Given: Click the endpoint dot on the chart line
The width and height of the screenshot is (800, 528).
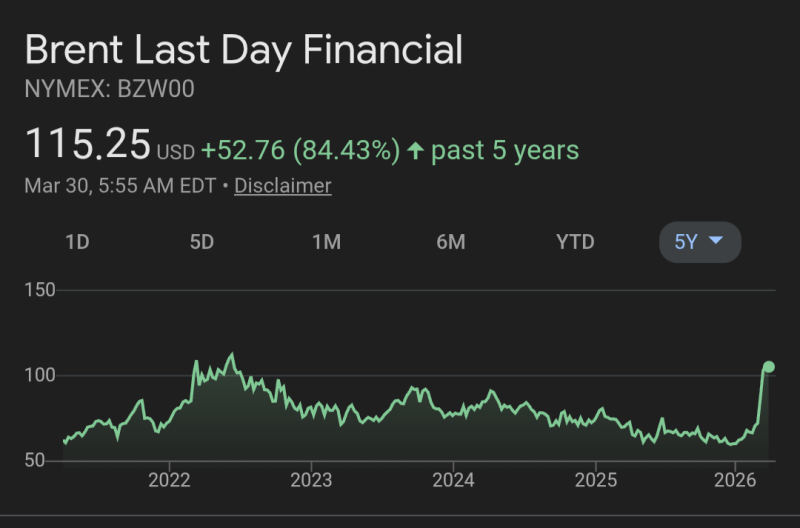Looking at the screenshot, I should pyautogui.click(x=768, y=367).
